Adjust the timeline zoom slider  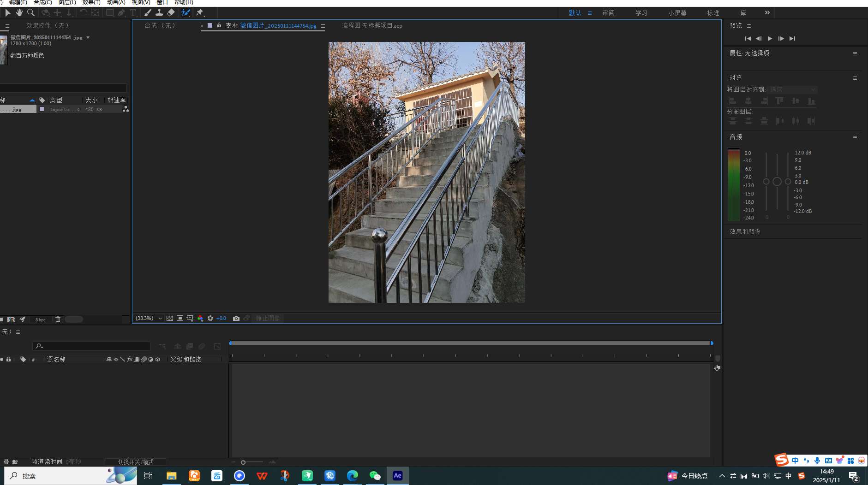pos(243,462)
